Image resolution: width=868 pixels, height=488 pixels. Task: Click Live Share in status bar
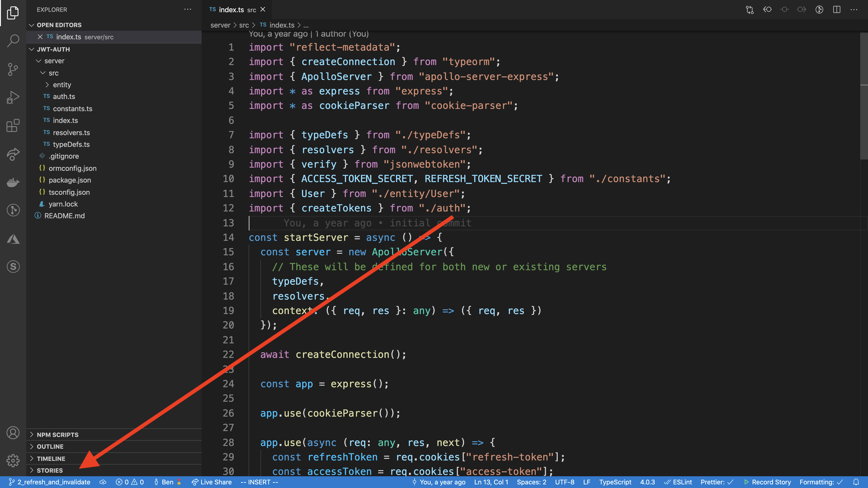click(212, 482)
